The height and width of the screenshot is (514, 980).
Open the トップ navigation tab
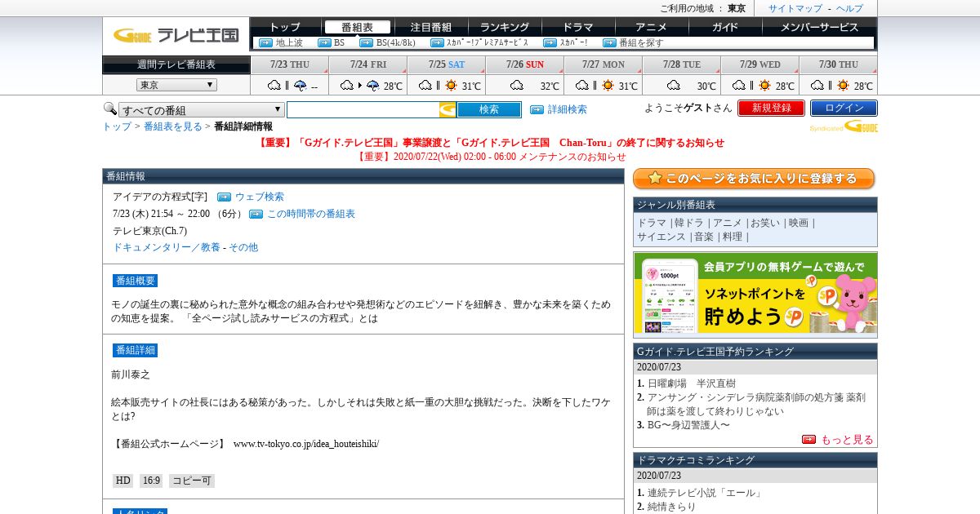pyautogui.click(x=285, y=27)
